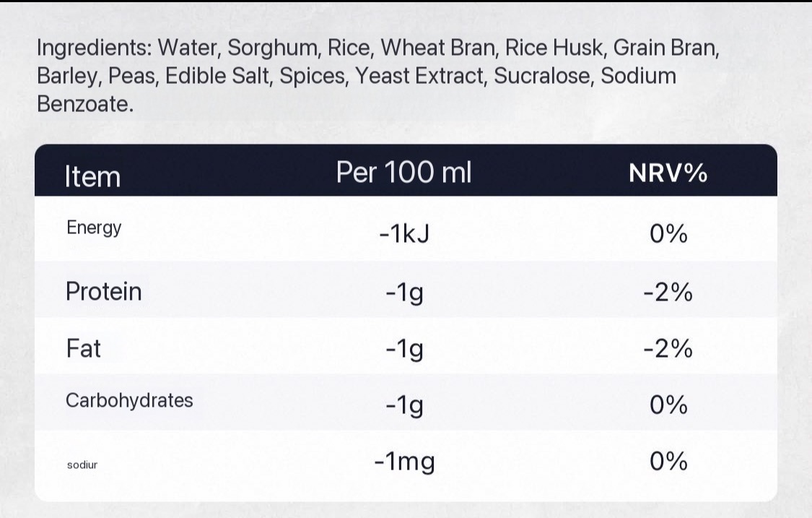Select the "Per 100 ml" column header
Screen dimensions: 812x518
coord(403,173)
